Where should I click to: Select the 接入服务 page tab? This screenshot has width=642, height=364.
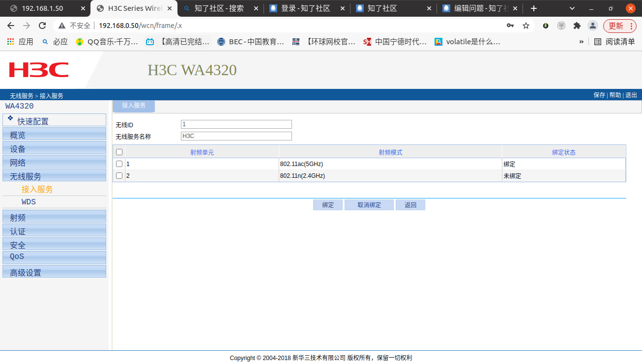point(134,106)
